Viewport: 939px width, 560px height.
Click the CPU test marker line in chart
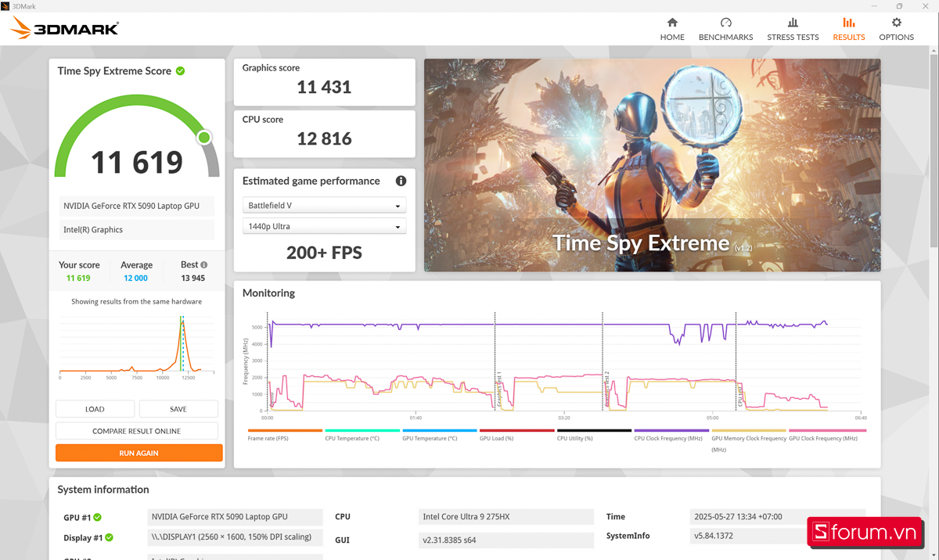pyautogui.click(x=736, y=361)
